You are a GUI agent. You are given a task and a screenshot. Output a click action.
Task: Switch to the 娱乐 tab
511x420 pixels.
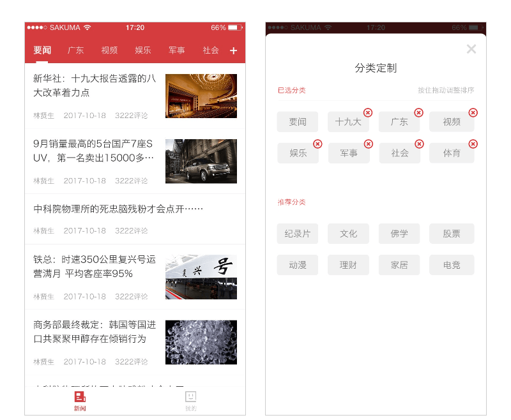tap(143, 50)
